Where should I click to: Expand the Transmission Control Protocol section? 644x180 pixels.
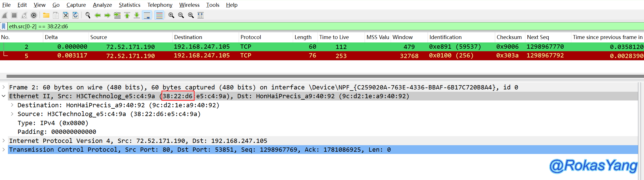(4, 150)
